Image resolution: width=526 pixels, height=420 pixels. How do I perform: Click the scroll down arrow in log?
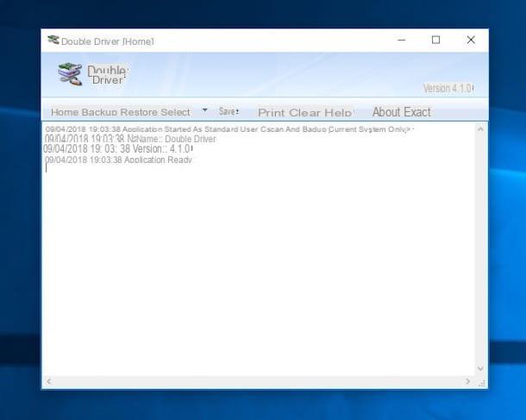[480, 368]
